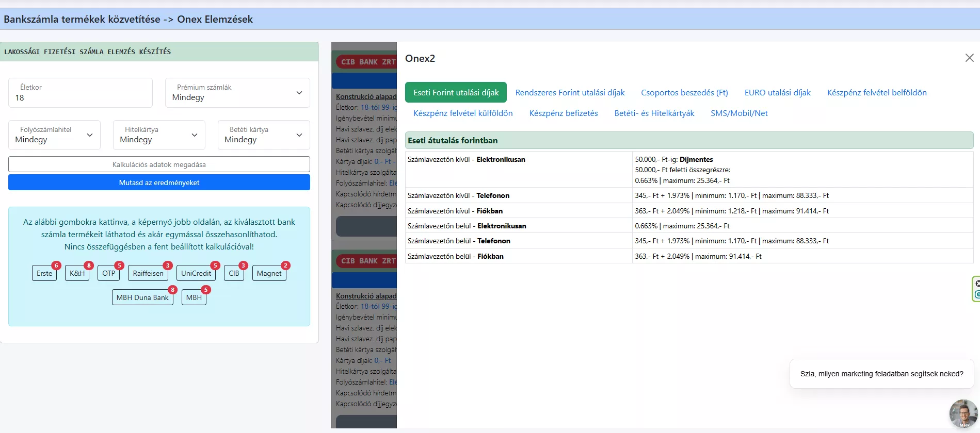Select the Raiffeisen bank button
Screen dimensions: 980x433
pos(148,273)
